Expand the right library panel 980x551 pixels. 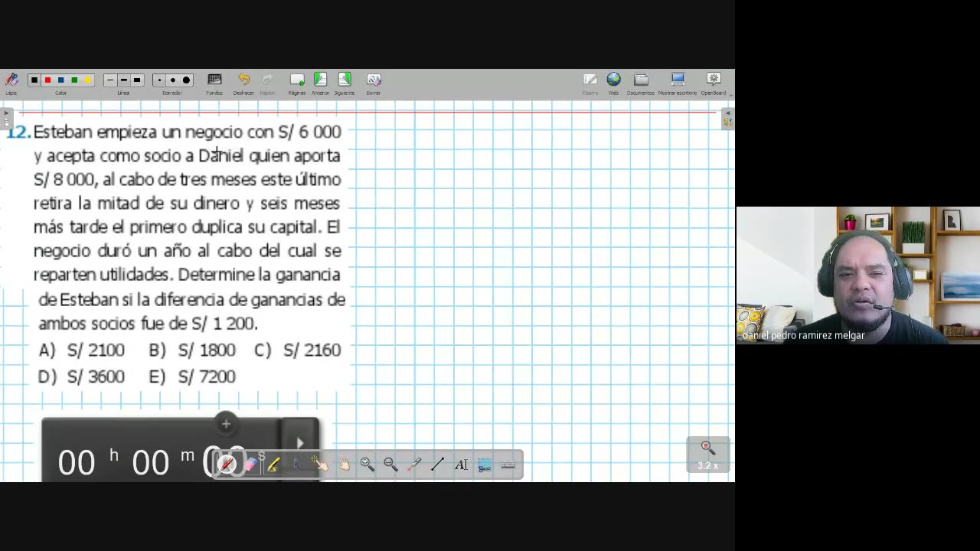click(728, 119)
